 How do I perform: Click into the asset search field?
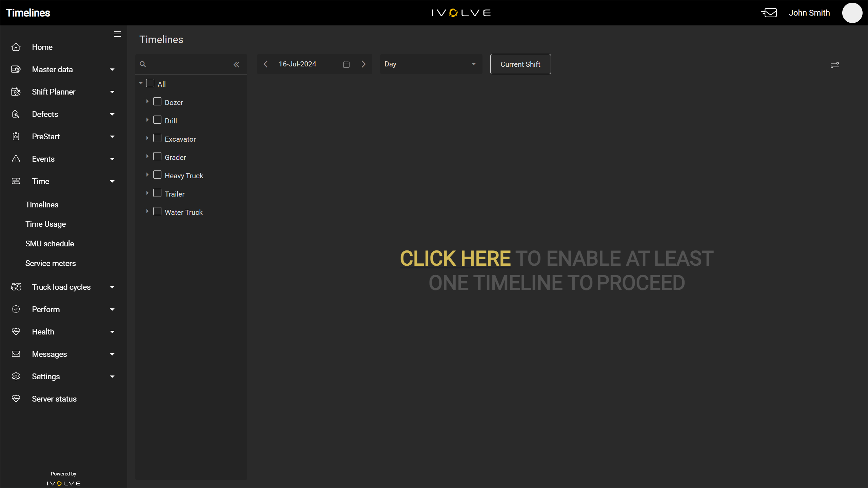point(190,64)
